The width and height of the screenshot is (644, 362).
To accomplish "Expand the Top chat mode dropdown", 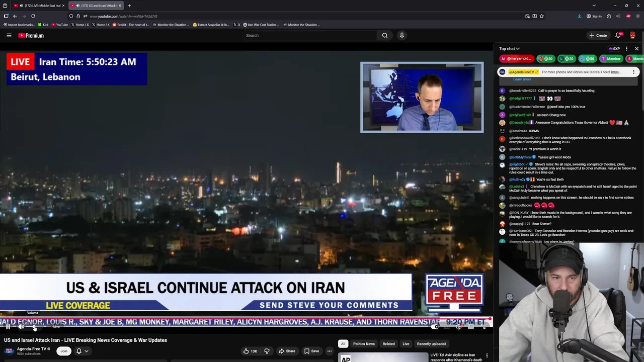I will pyautogui.click(x=509, y=49).
